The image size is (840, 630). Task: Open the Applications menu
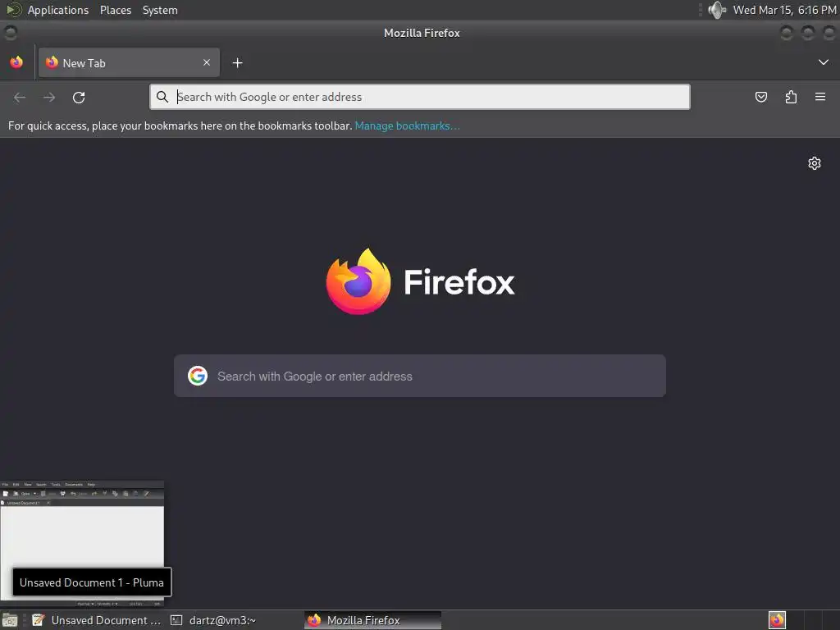tap(58, 10)
